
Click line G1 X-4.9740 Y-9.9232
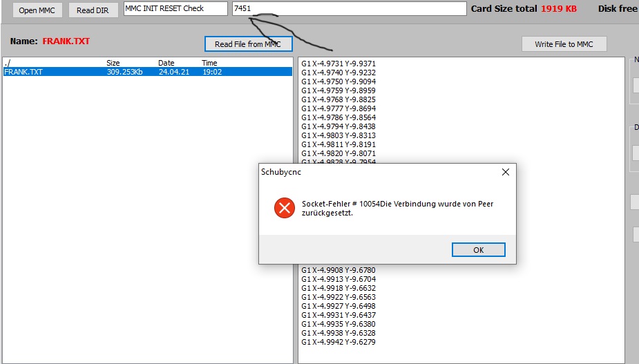[338, 73]
